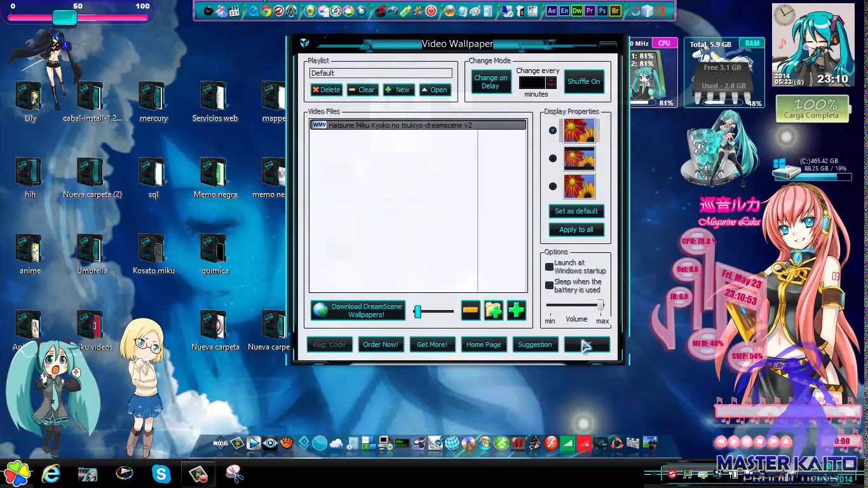Select the second display mode radio button
The width and height of the screenshot is (868, 488).
point(553,158)
